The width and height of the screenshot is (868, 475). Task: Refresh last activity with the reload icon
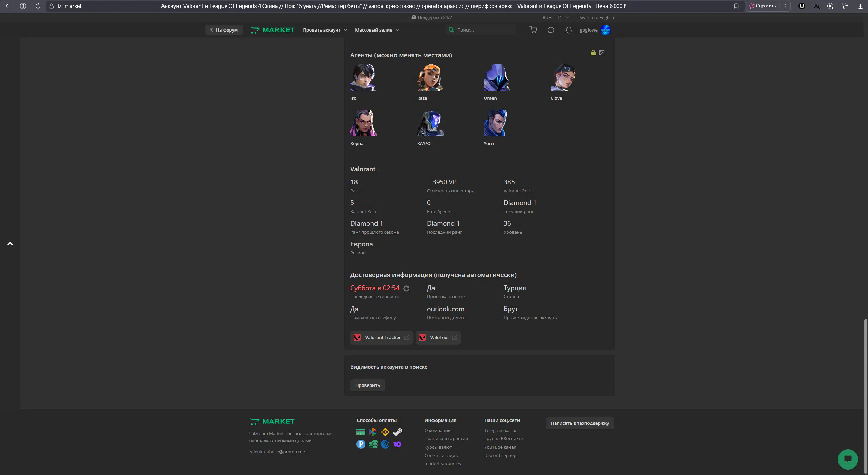coord(406,289)
